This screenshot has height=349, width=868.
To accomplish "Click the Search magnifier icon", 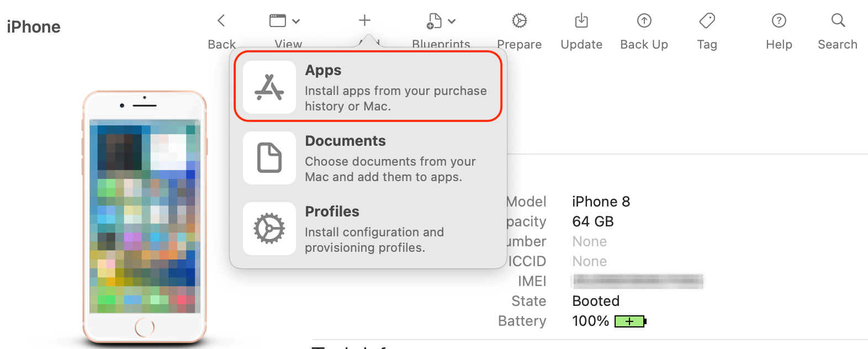I will (838, 20).
